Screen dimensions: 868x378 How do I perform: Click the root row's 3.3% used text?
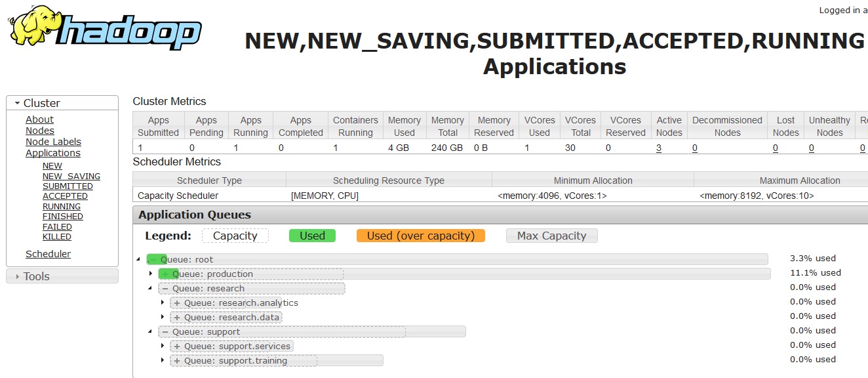813,258
